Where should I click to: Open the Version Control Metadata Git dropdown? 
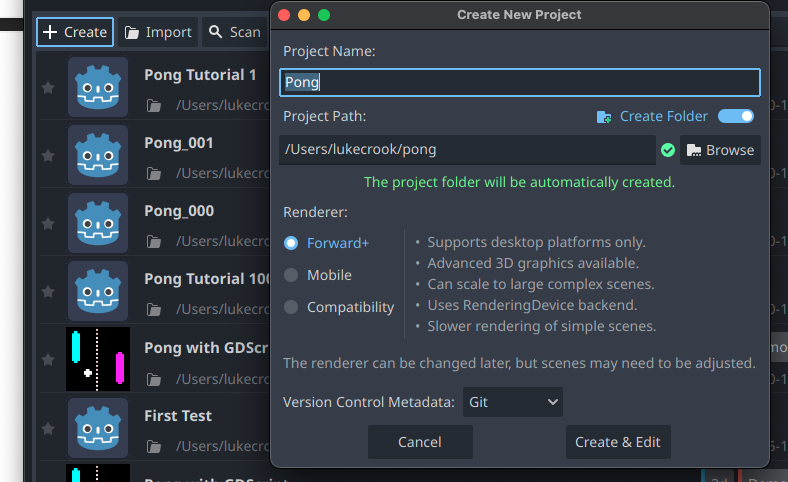(513, 402)
